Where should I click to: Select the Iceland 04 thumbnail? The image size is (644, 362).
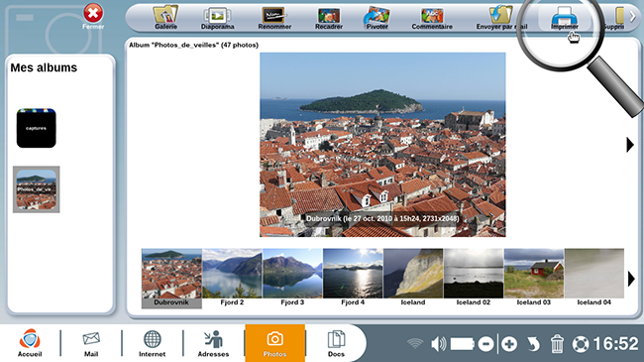point(594,278)
